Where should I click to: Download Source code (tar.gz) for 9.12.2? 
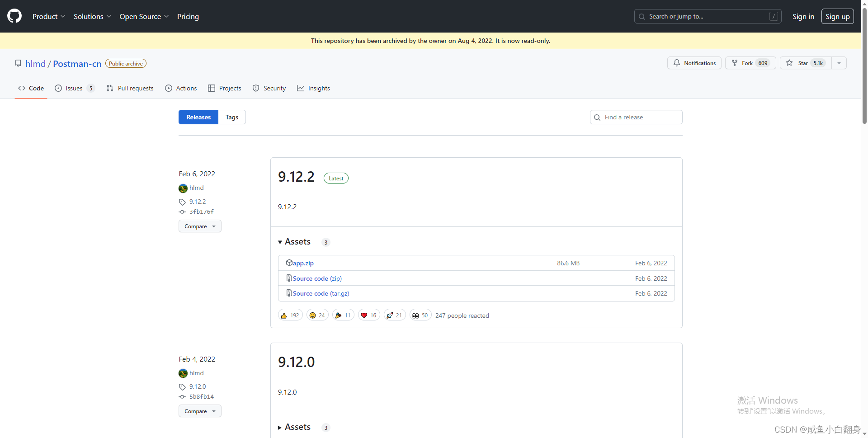click(321, 293)
